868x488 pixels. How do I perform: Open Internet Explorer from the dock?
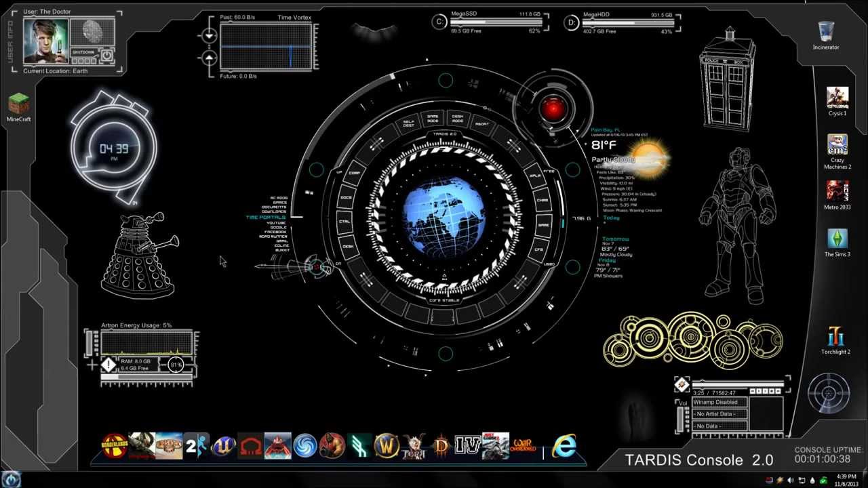564,446
